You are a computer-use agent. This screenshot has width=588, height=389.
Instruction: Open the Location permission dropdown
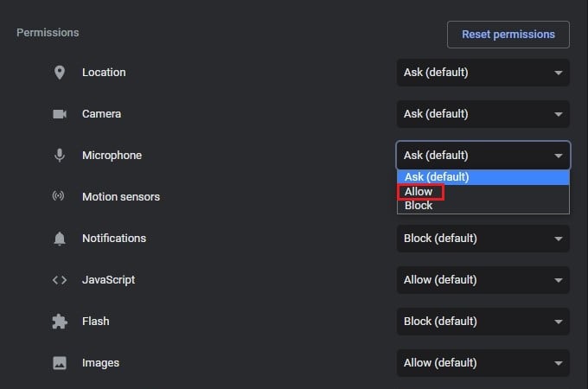coord(483,73)
